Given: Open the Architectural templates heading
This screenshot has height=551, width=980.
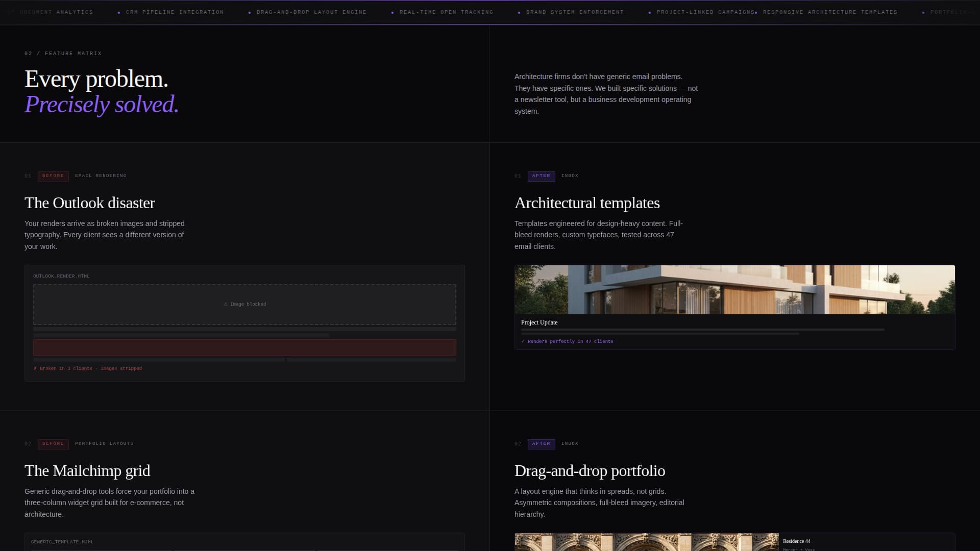Looking at the screenshot, I should tap(587, 203).
